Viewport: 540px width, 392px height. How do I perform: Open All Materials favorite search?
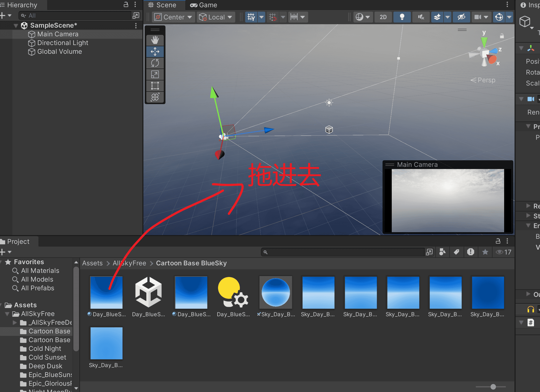40,271
